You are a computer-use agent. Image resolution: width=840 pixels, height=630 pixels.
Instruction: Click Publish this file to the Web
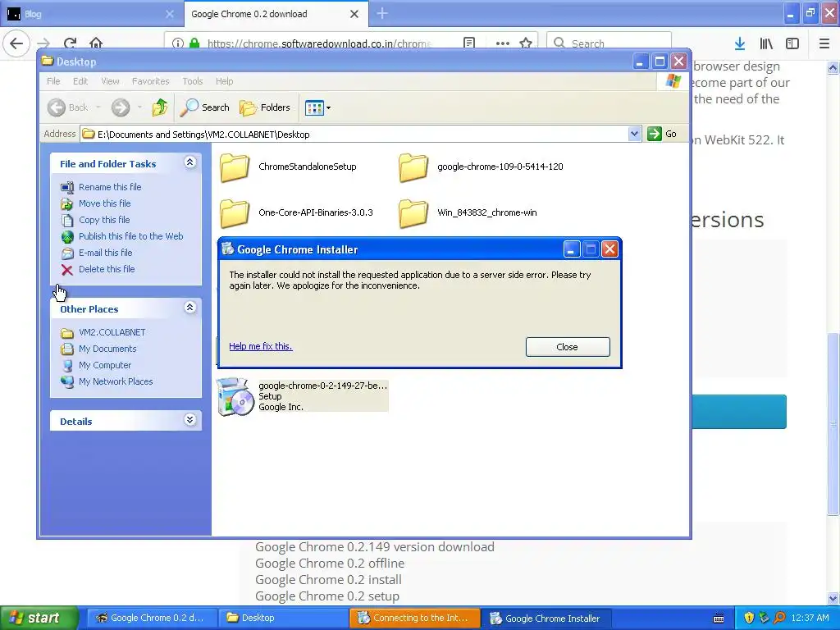(x=130, y=236)
